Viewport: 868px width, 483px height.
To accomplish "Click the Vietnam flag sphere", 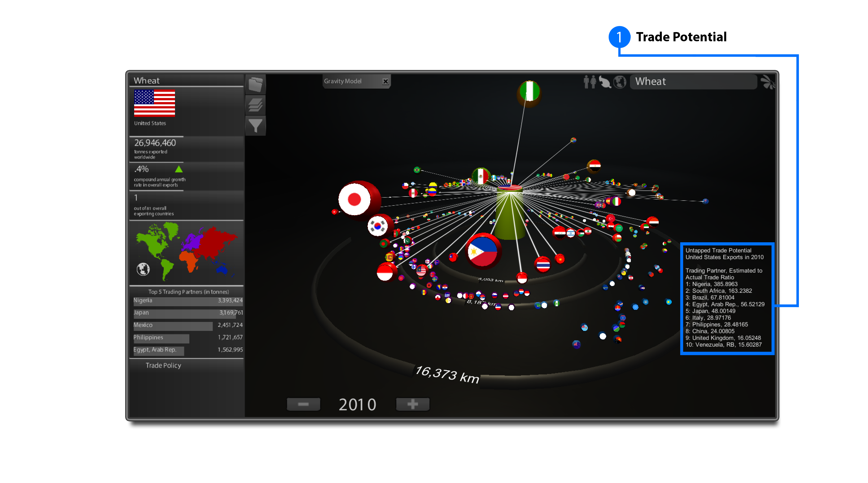I will (560, 259).
